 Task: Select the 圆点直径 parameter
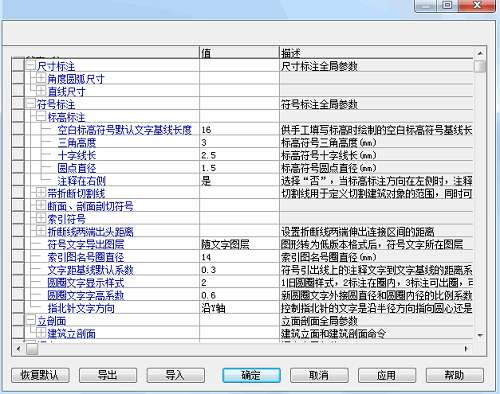point(77,168)
